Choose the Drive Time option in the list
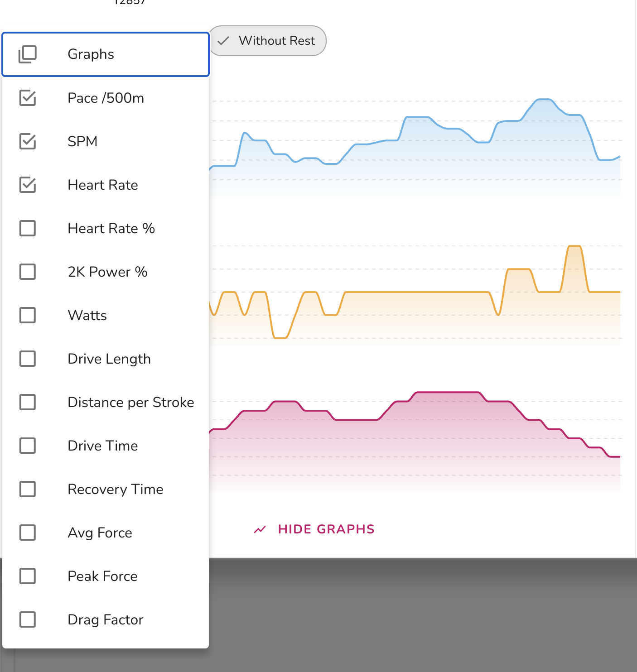 pyautogui.click(x=106, y=446)
